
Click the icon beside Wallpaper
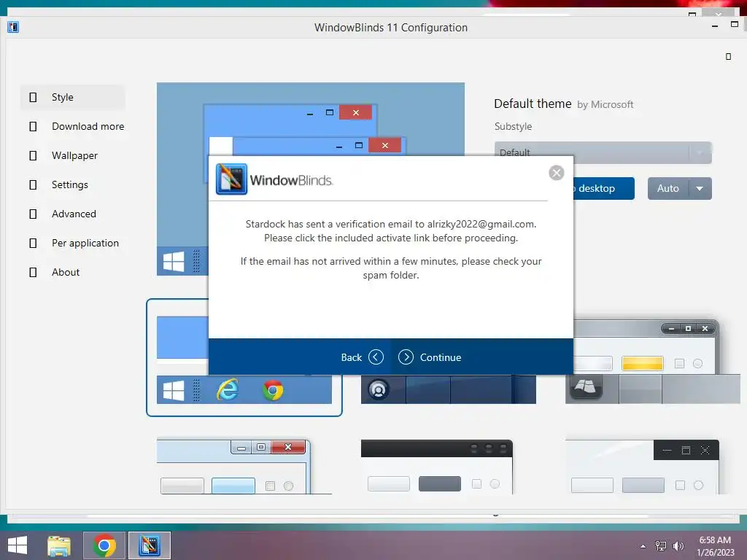tap(33, 155)
